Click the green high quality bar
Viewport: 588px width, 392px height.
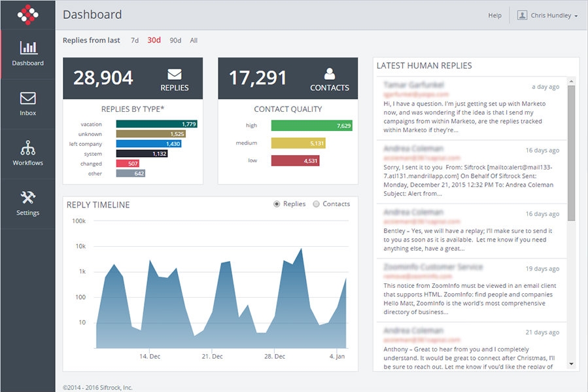pyautogui.click(x=311, y=125)
